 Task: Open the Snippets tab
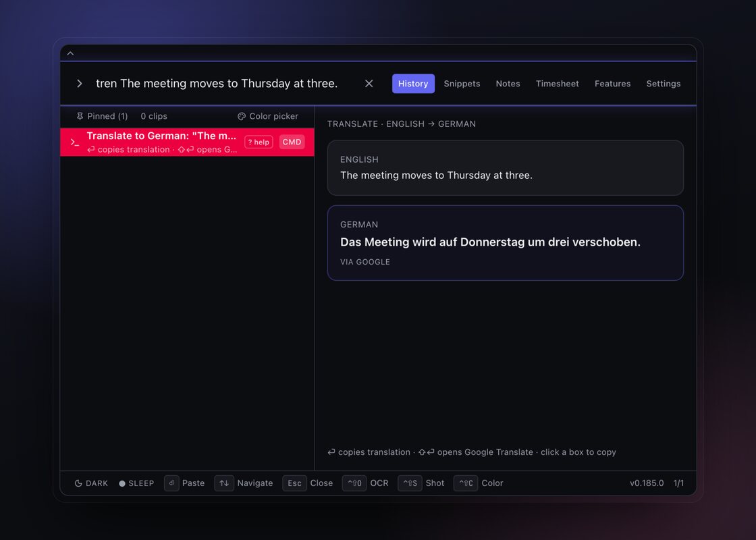coord(462,84)
